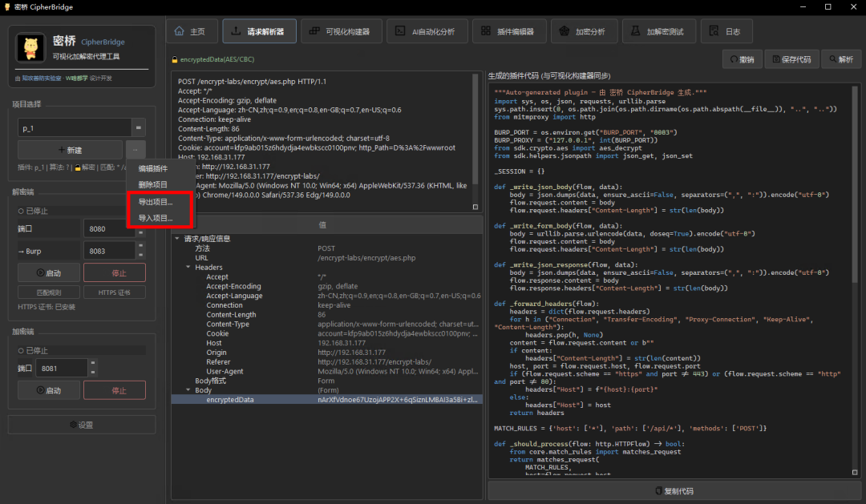Open the 日志 log tab
Image resolution: width=866 pixels, height=504 pixels.
pyautogui.click(x=726, y=31)
